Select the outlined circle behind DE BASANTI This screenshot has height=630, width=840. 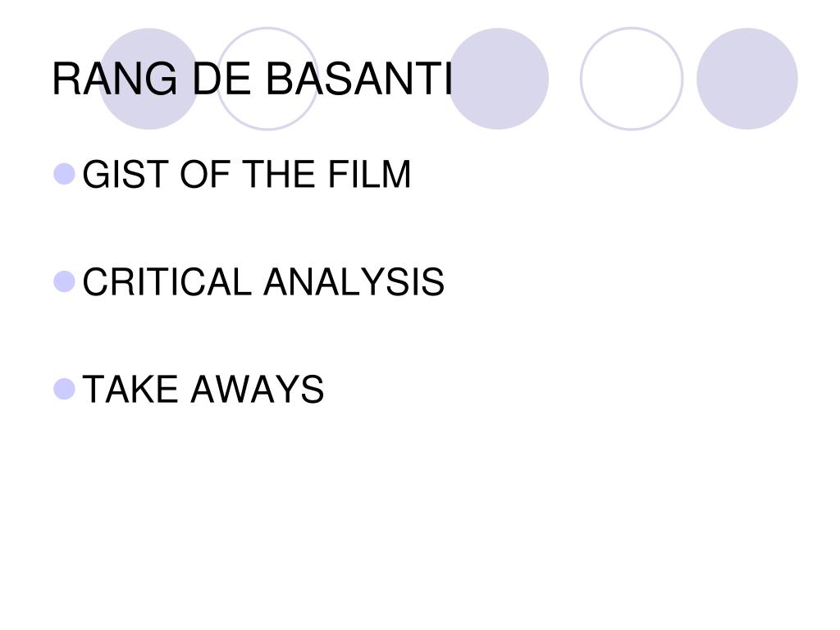pos(267,79)
